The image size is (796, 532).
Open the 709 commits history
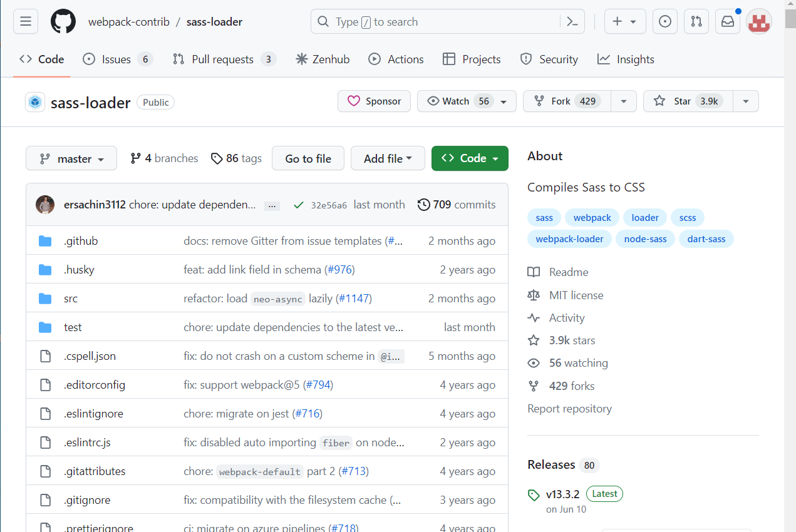click(457, 205)
